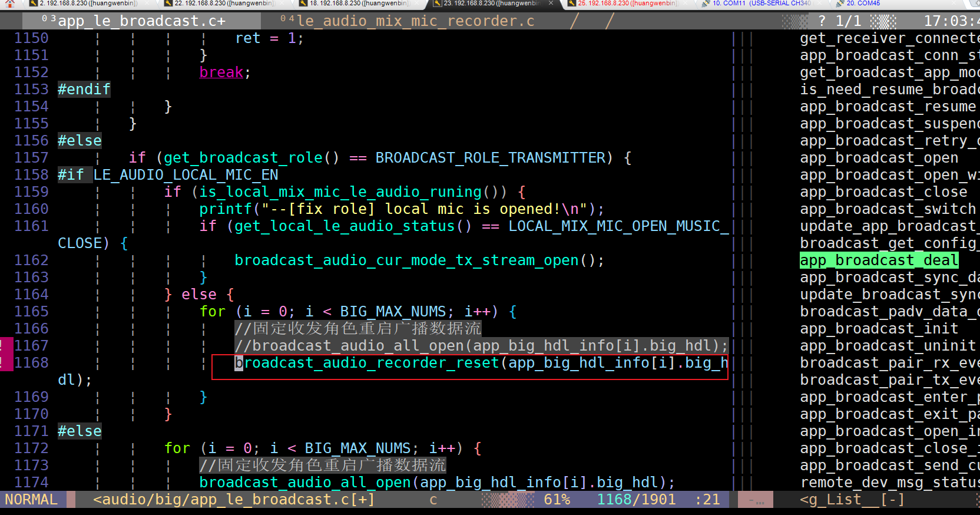Click line number 1165 in the gutter
The image size is (980, 515).
coord(31,312)
